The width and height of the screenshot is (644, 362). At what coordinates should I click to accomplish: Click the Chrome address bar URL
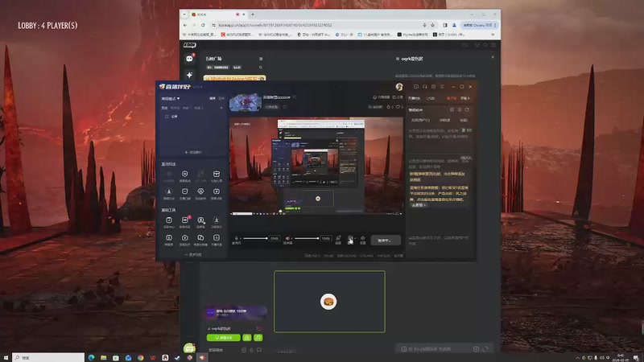coord(275,25)
